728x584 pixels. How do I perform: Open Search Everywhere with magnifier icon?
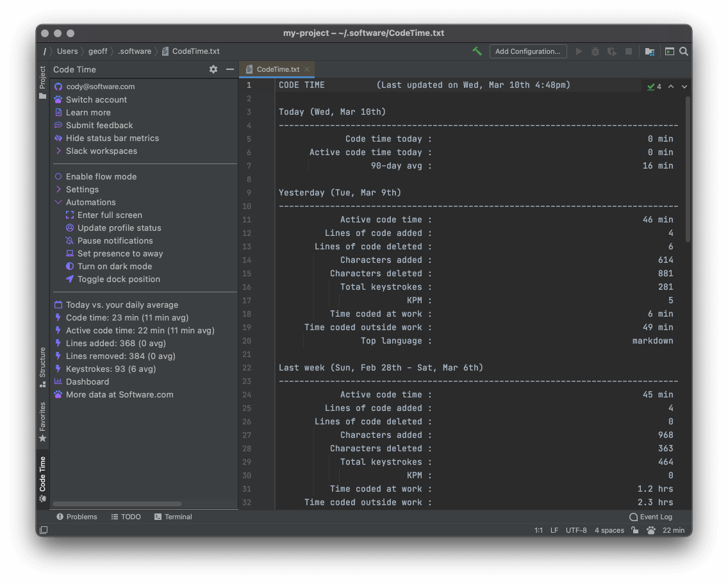click(x=682, y=51)
